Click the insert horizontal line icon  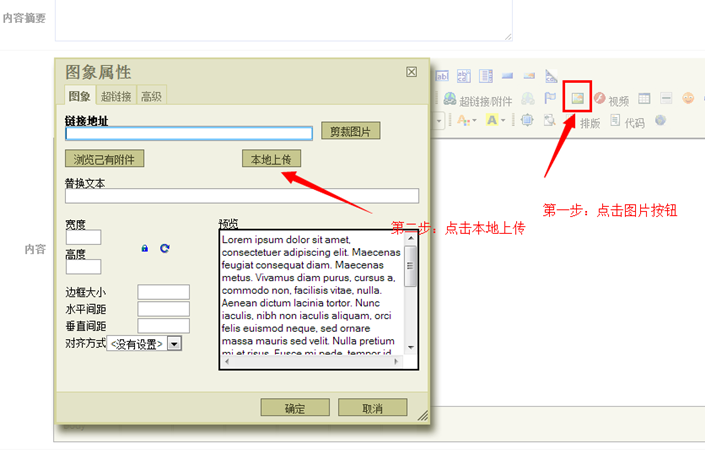click(666, 99)
